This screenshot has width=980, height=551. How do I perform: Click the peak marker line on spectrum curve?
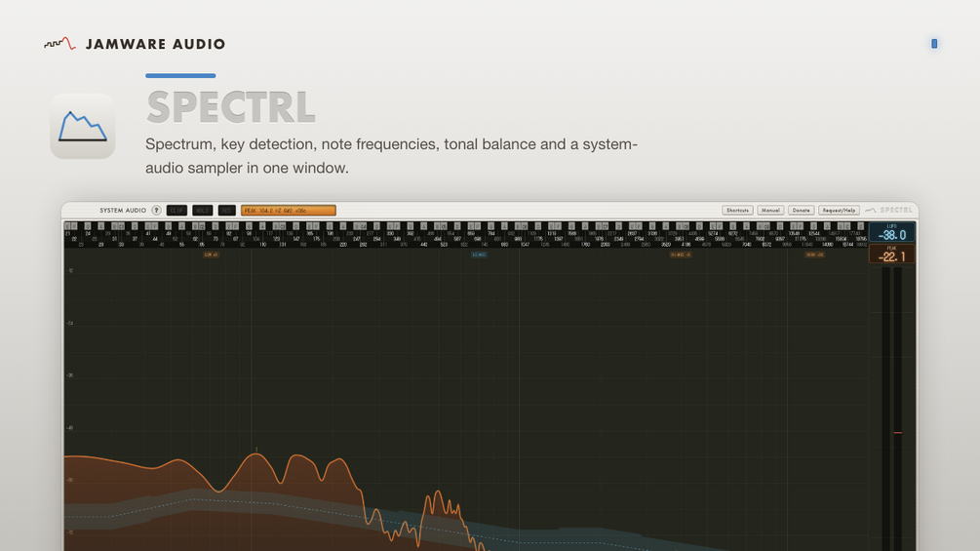[256, 450]
